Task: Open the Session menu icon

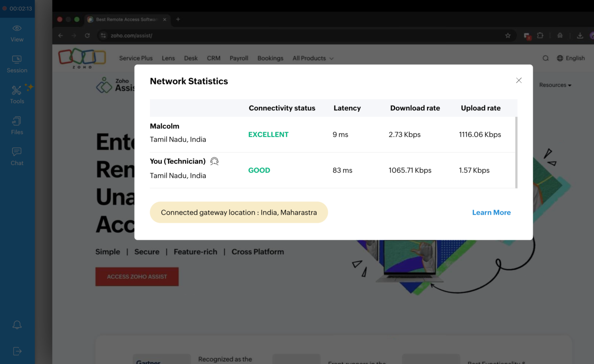Action: click(x=17, y=64)
